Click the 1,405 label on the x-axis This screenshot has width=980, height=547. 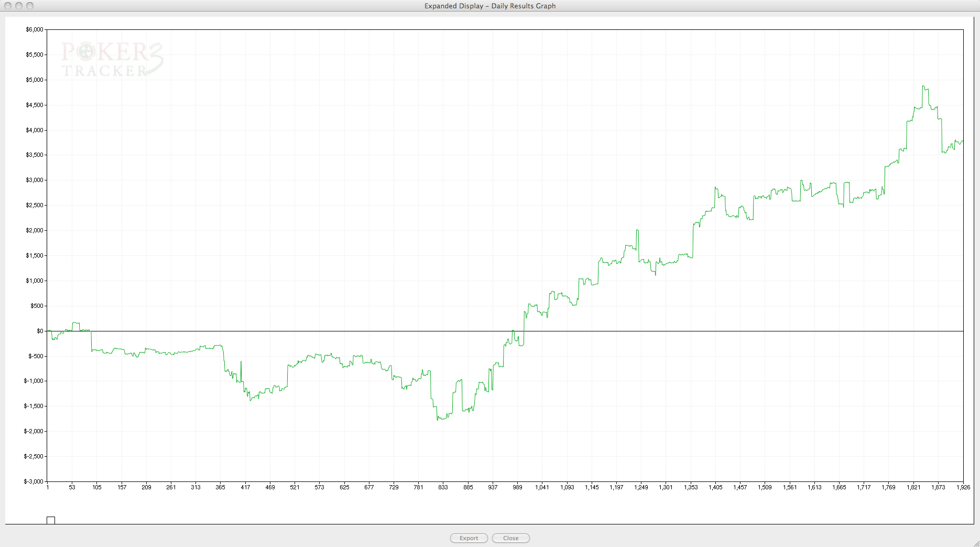(715, 487)
